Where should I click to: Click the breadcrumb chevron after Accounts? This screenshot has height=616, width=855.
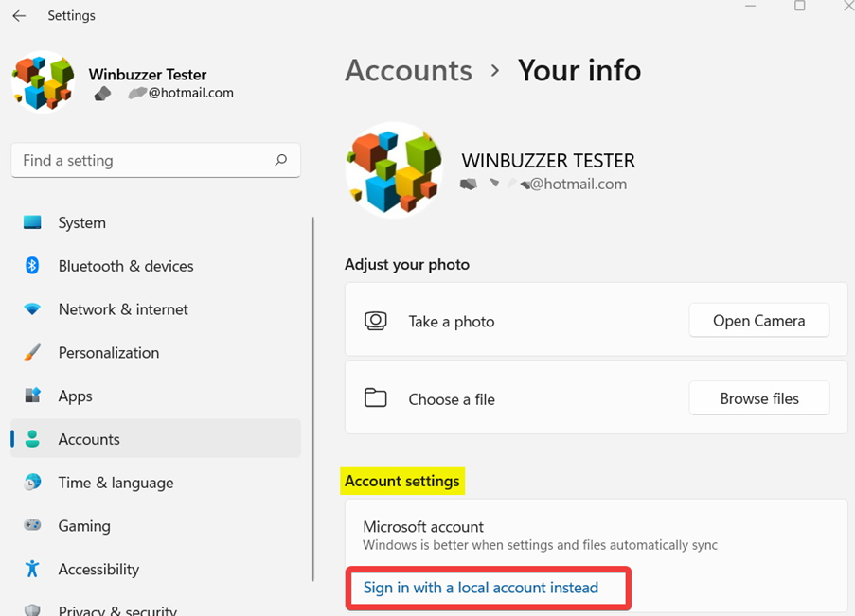coord(494,70)
